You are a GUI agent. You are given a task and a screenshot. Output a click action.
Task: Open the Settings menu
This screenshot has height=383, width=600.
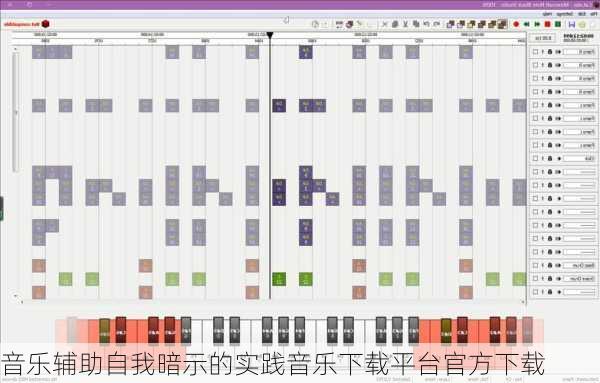[564, 13]
